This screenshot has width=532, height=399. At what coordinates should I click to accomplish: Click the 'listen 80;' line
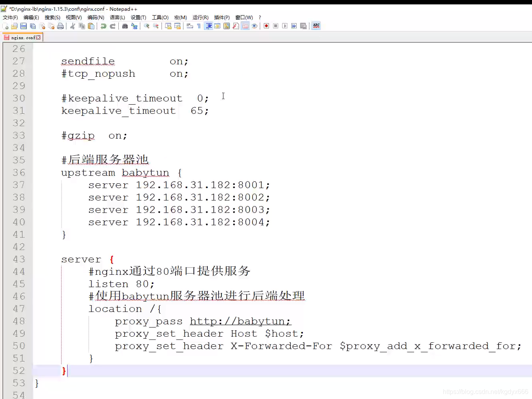[x=122, y=284]
